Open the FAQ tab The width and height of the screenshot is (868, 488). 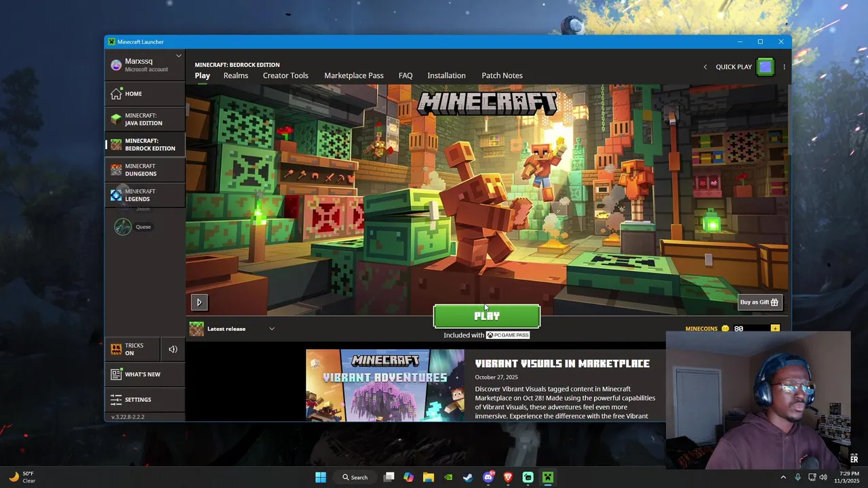tap(406, 75)
